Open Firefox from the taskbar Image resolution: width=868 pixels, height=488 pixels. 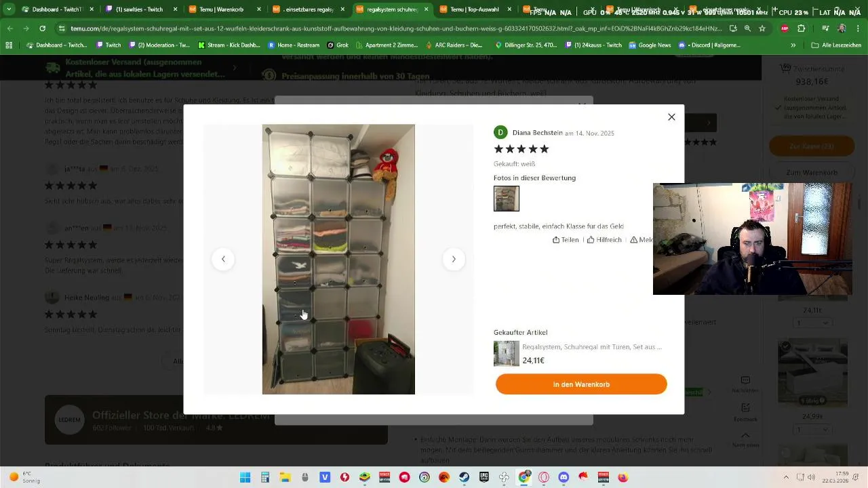(x=623, y=477)
